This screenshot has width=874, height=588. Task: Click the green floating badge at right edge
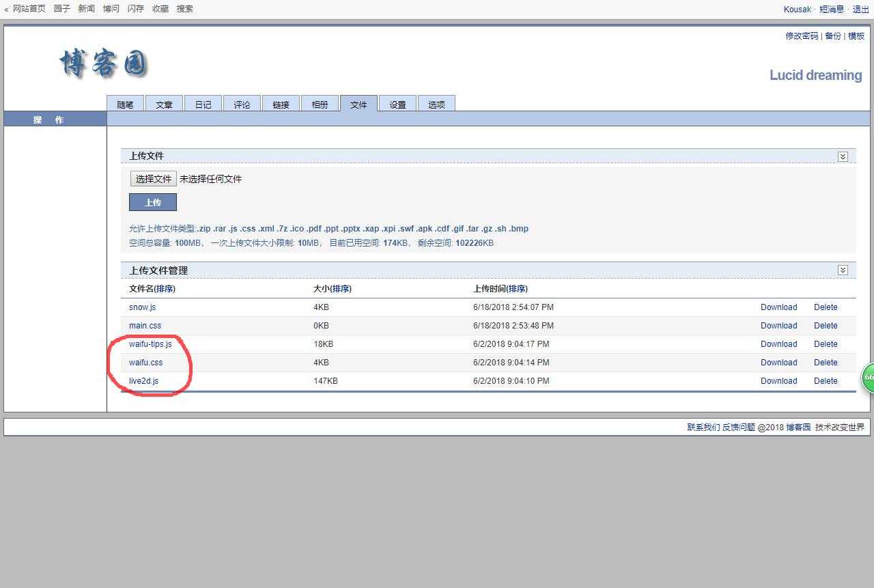868,377
